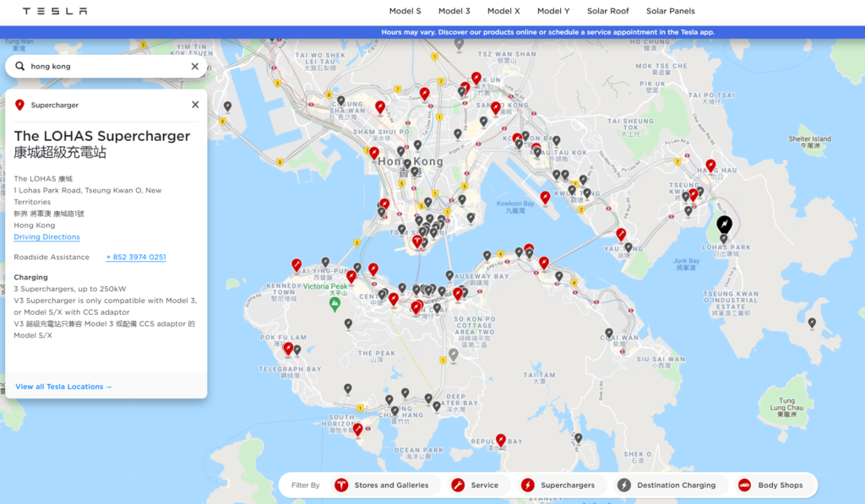Image resolution: width=865 pixels, height=504 pixels.
Task: Select the gray pin northwest of the Shek O label
Action: pos(578,438)
